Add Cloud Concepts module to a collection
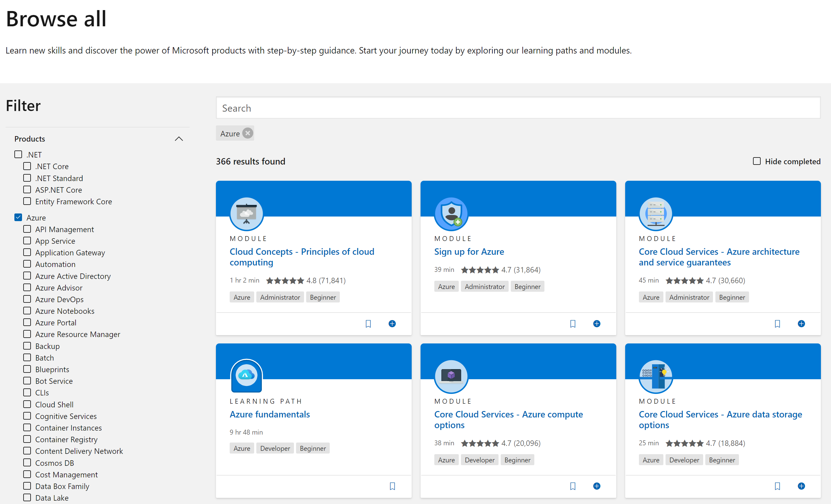This screenshot has height=504, width=831. [x=392, y=324]
